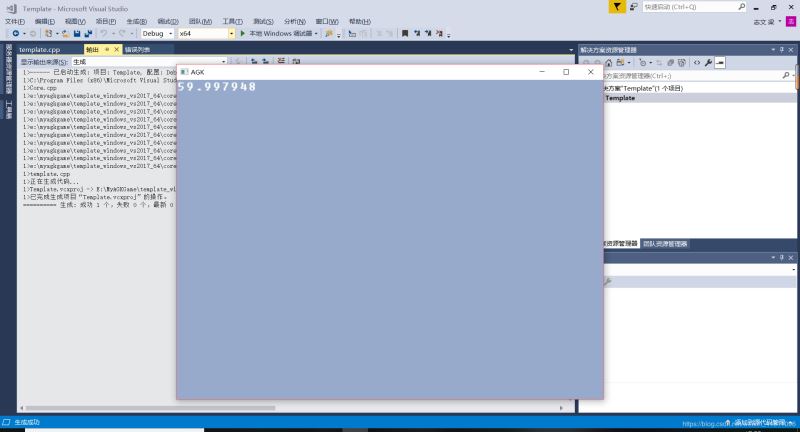The width and height of the screenshot is (800, 432).
Task: Open the 工具箱 side tab
Action: [x=9, y=110]
